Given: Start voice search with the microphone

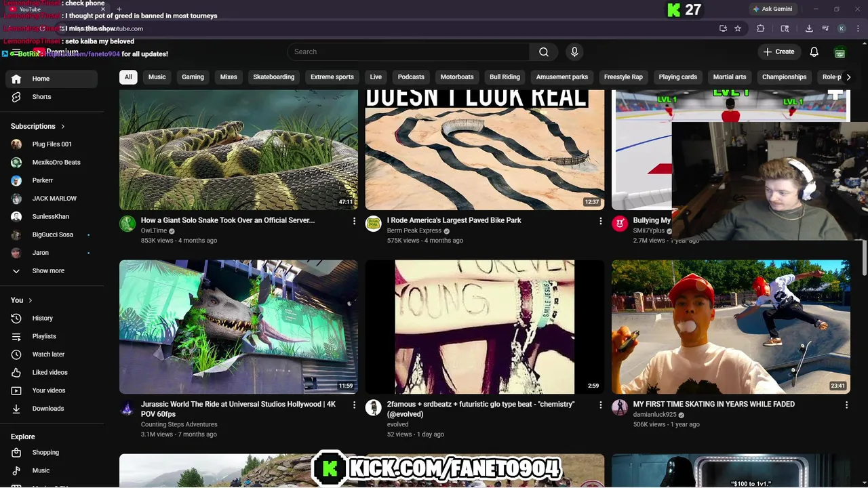Looking at the screenshot, I should pos(574,52).
